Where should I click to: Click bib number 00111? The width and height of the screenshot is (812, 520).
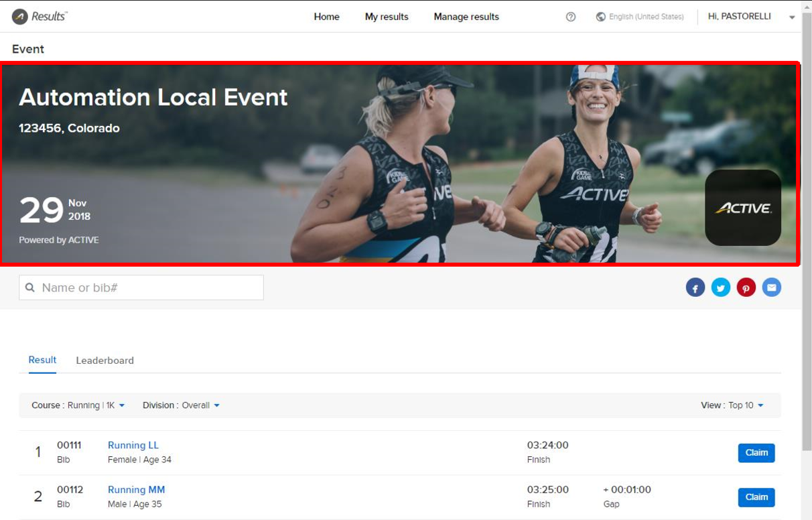point(69,446)
